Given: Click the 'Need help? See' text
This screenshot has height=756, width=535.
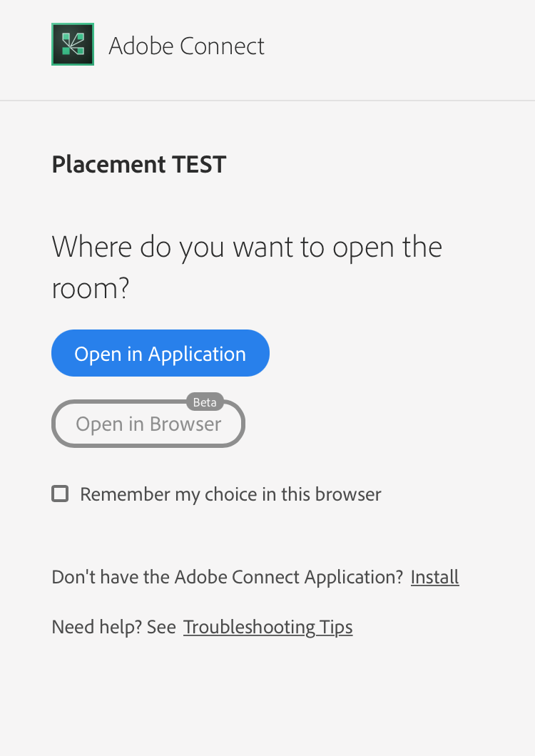Looking at the screenshot, I should click(114, 628).
